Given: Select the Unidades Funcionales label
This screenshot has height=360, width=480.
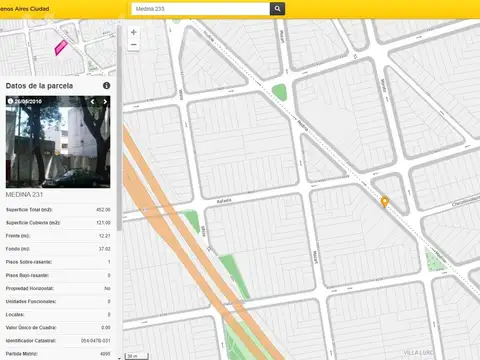Looking at the screenshot, I should tap(31, 301).
